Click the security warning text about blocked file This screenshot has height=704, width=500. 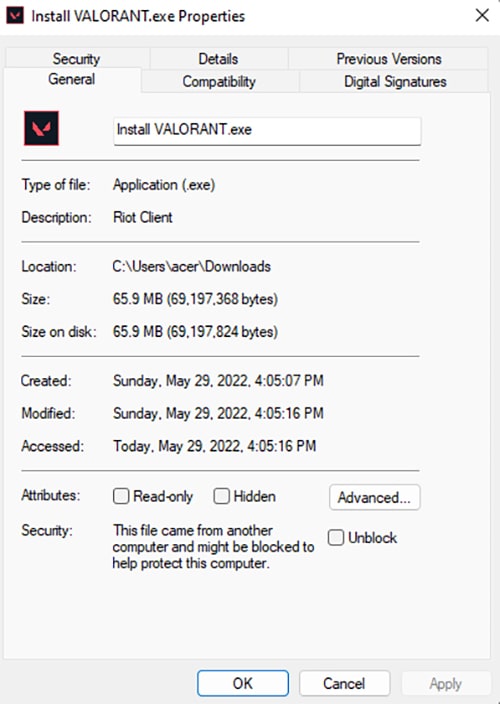pos(213,546)
